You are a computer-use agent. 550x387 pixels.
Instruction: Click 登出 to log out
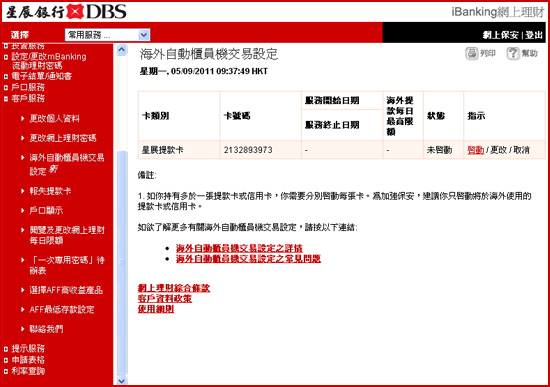point(534,35)
